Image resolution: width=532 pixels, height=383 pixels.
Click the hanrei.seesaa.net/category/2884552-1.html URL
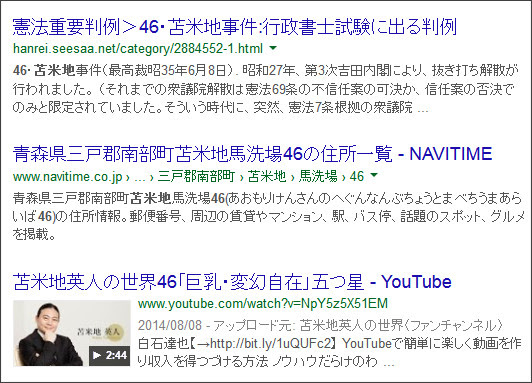point(138,49)
